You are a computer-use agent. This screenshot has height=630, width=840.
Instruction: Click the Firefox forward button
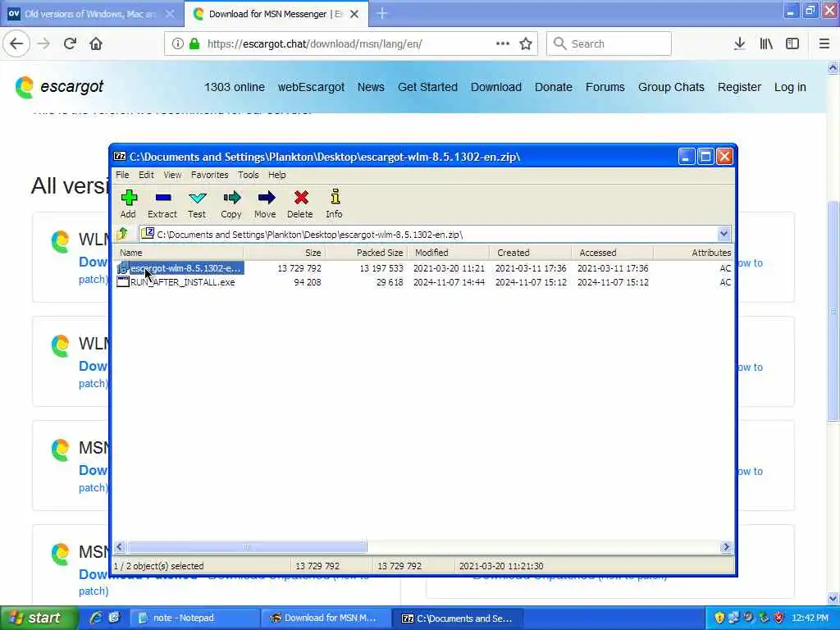[x=44, y=43]
